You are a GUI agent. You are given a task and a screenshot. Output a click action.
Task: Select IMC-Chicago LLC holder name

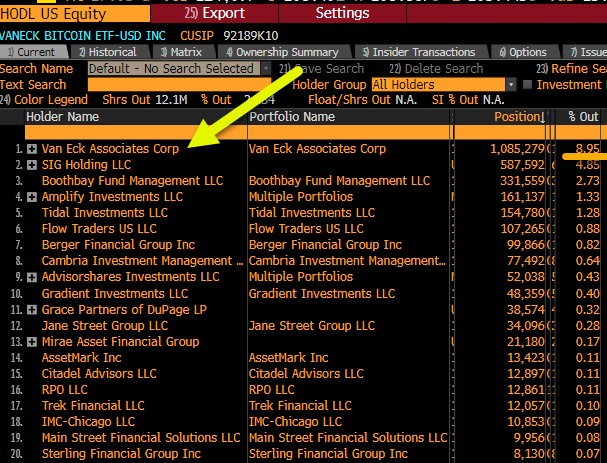[89, 422]
